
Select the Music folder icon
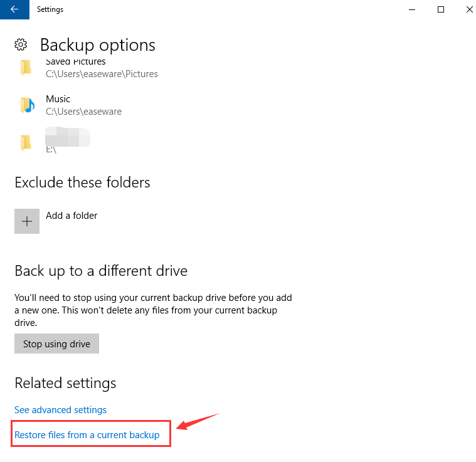coord(28,105)
